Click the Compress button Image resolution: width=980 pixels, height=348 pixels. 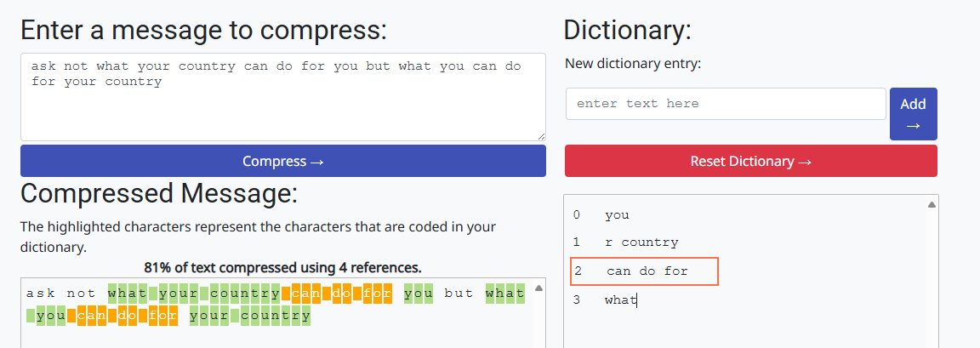pyautogui.click(x=282, y=161)
